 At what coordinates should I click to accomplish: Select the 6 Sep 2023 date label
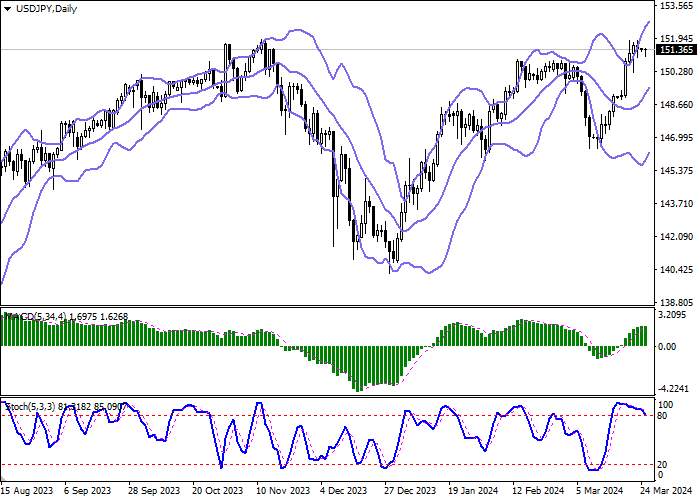[x=87, y=491]
